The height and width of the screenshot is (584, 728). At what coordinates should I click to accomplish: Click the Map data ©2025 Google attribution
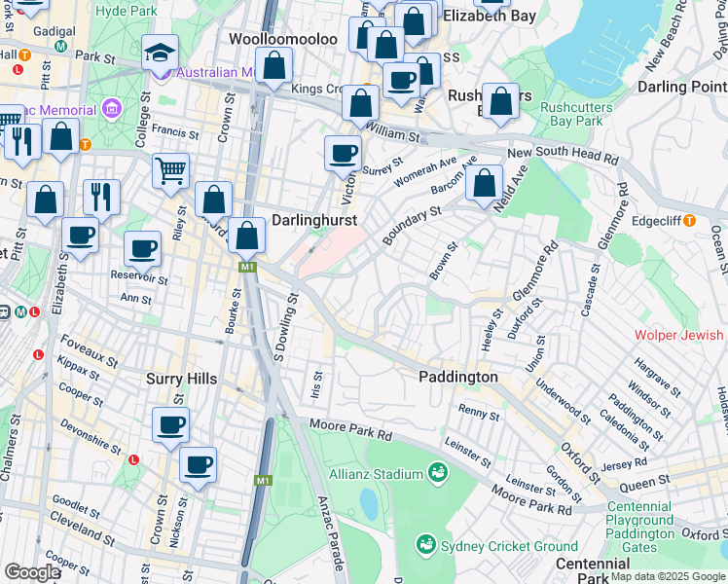point(668,577)
